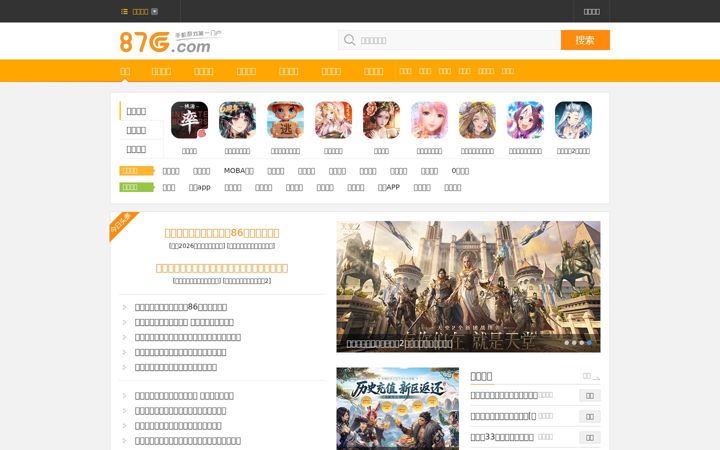Viewport: 720px width, 450px height.
Task: Open the category link starting with 0
Action: point(460,171)
